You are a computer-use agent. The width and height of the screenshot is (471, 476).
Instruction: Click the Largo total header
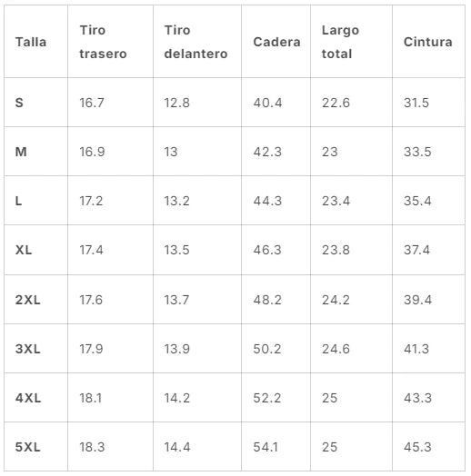(x=340, y=42)
